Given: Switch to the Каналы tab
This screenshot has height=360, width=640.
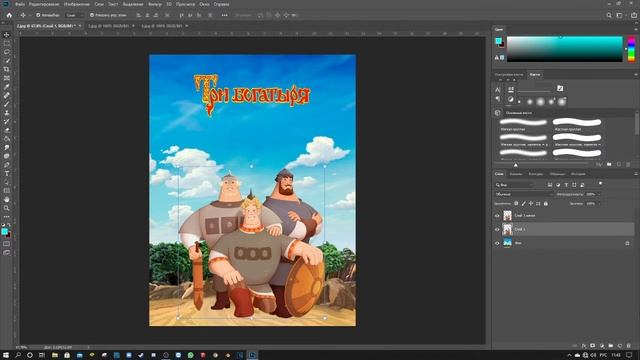Looking at the screenshot, I should tap(516, 174).
